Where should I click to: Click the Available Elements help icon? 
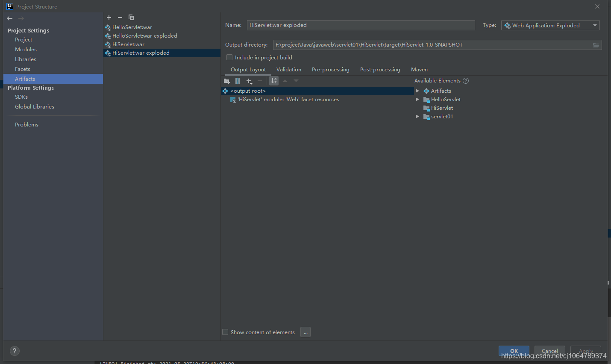(x=466, y=81)
